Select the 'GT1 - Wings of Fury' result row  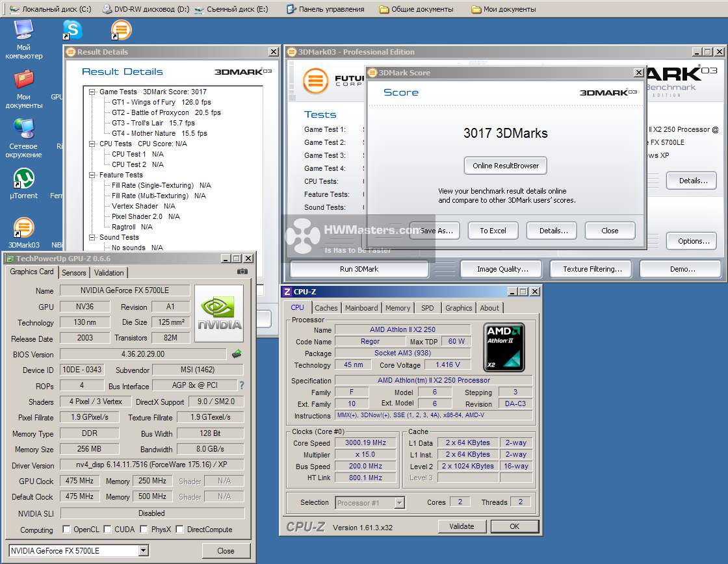(161, 102)
